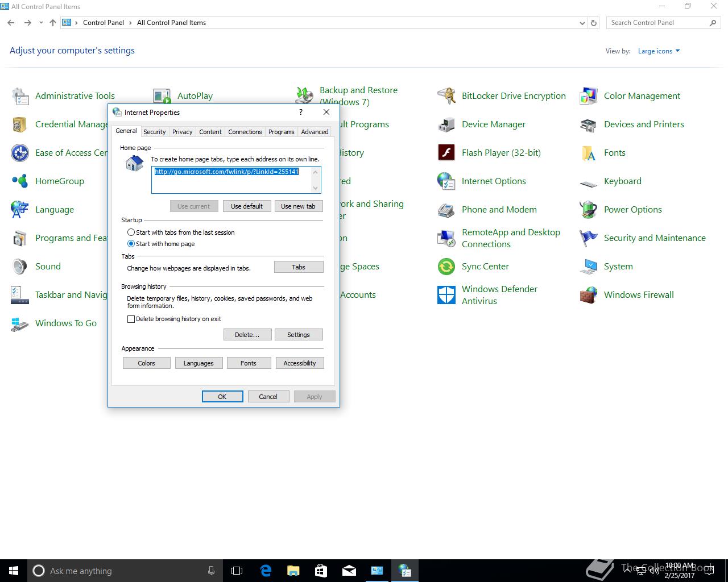Open Microsoft Edge from the taskbar
This screenshot has height=582, width=728.
pyautogui.click(x=266, y=571)
